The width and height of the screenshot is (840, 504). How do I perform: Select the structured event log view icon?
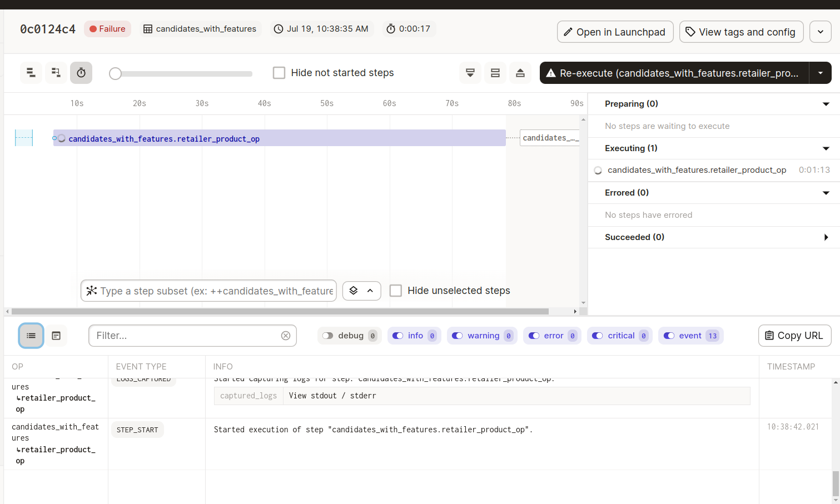[31, 335]
